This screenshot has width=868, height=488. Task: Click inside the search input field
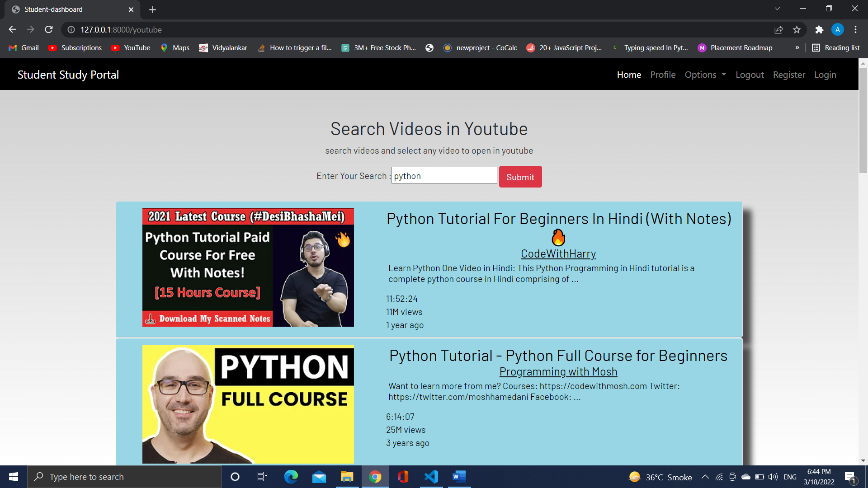tap(443, 175)
